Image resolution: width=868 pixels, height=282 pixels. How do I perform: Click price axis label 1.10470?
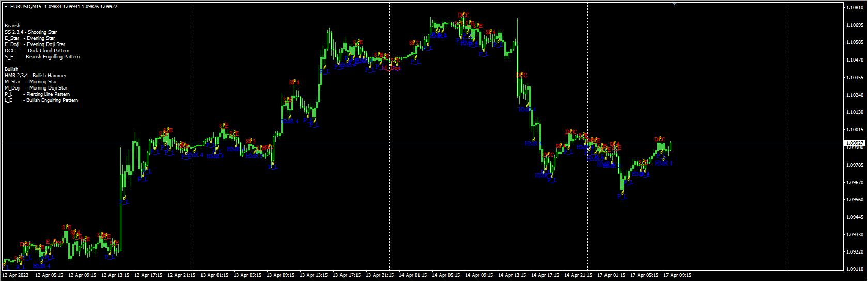(855, 60)
